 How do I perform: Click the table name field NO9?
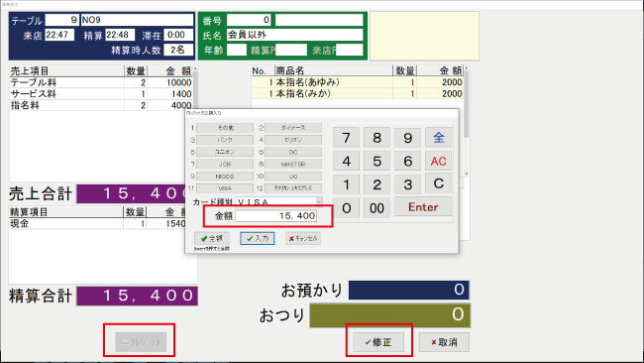tap(137, 20)
